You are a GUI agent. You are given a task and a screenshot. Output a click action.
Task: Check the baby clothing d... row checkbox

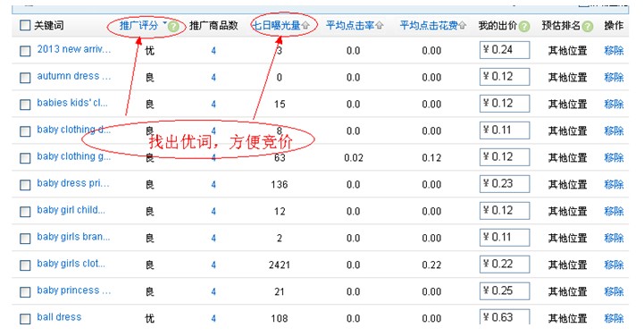tap(25, 131)
